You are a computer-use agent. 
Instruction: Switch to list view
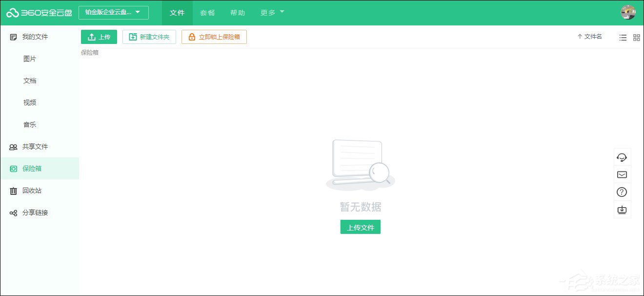tap(623, 37)
